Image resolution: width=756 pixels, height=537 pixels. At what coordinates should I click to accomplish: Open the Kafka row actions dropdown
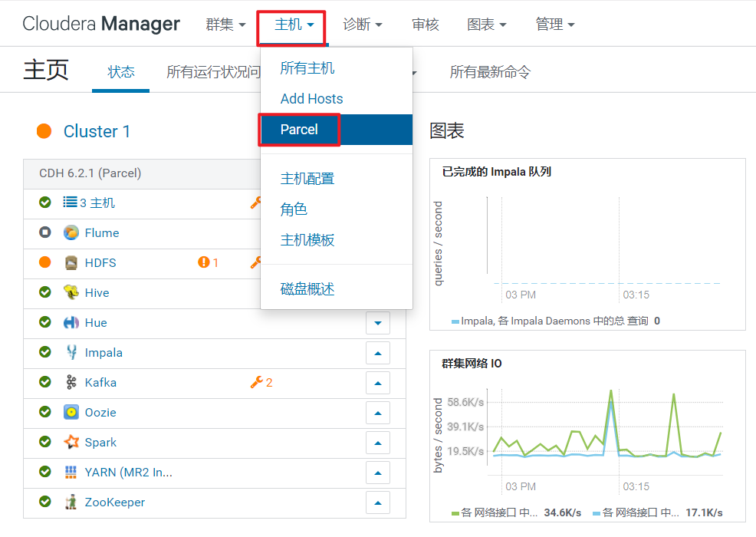[x=378, y=383]
